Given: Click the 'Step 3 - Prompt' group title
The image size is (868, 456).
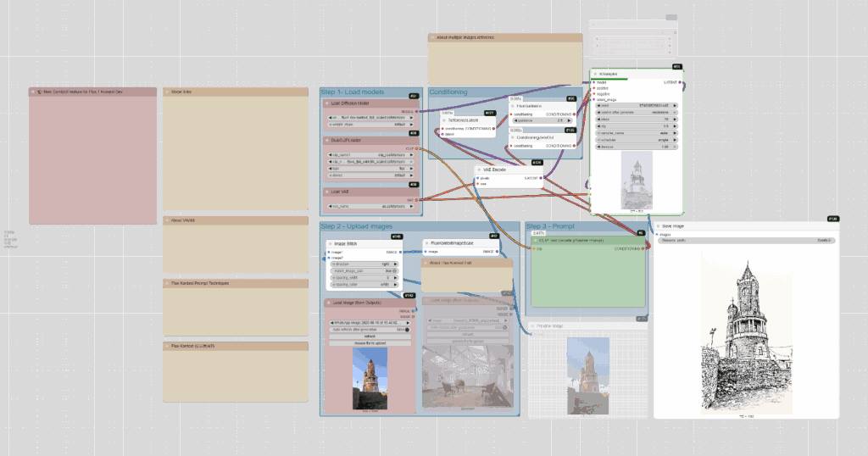Looking at the screenshot, I should coord(551,226).
